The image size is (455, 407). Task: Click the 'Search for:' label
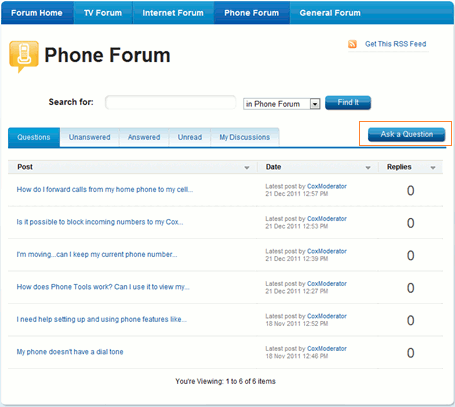pos(71,102)
